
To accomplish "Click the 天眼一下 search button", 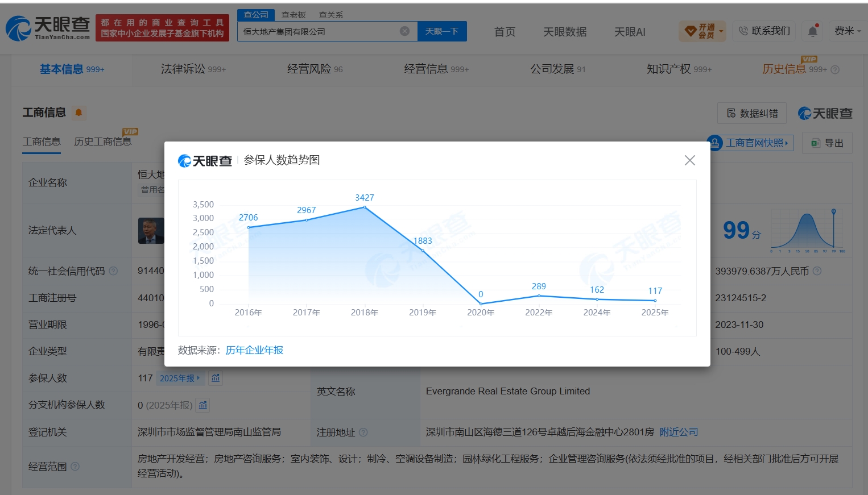I will point(442,31).
